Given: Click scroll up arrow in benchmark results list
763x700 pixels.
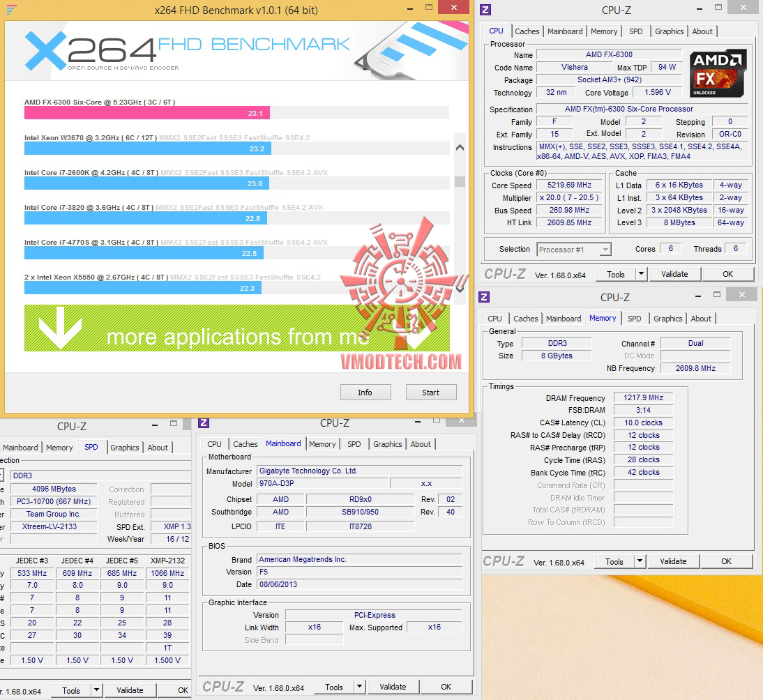Looking at the screenshot, I should (460, 147).
